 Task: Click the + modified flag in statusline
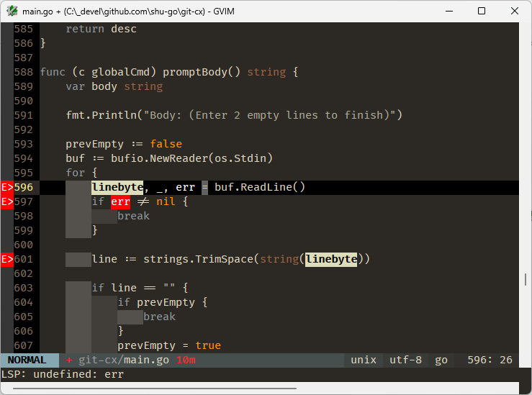(69, 360)
